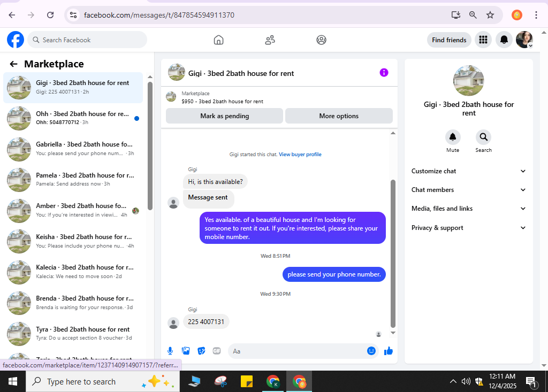The image size is (548, 392).
Task: Open the unread Ohh conversation
Action: (73, 118)
